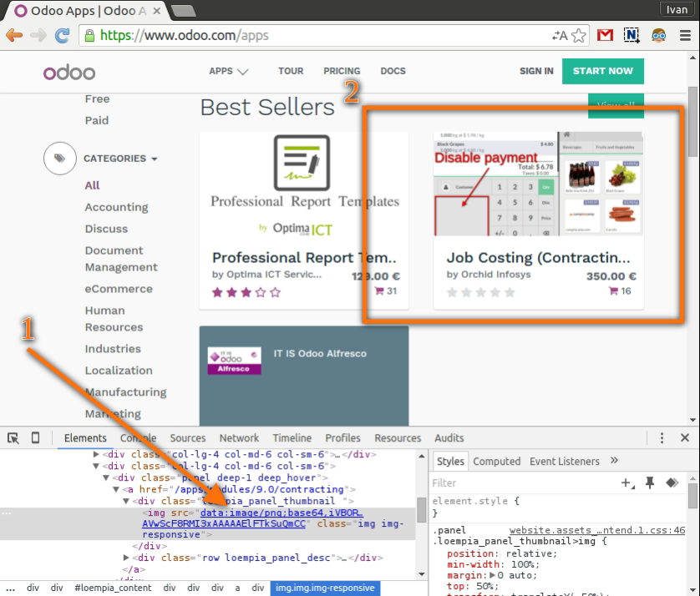Expand the margin property triangle
Viewport: 700px width, 596px height.
492,575
